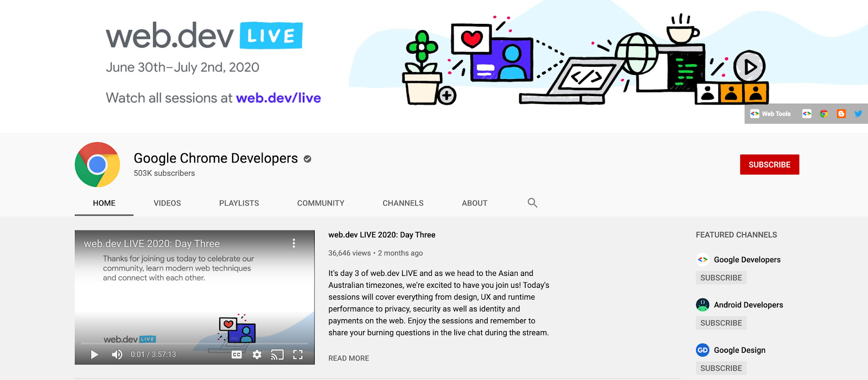Screen dimensions: 868x380
Task: Play the web.dev LIVE Day Three video
Action: [94, 355]
